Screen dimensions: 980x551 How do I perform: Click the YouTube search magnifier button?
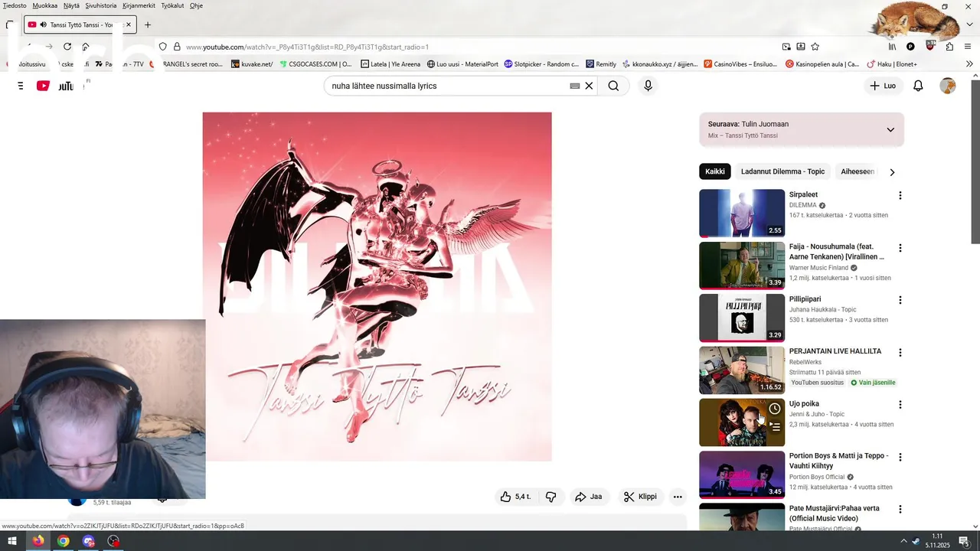click(x=613, y=86)
